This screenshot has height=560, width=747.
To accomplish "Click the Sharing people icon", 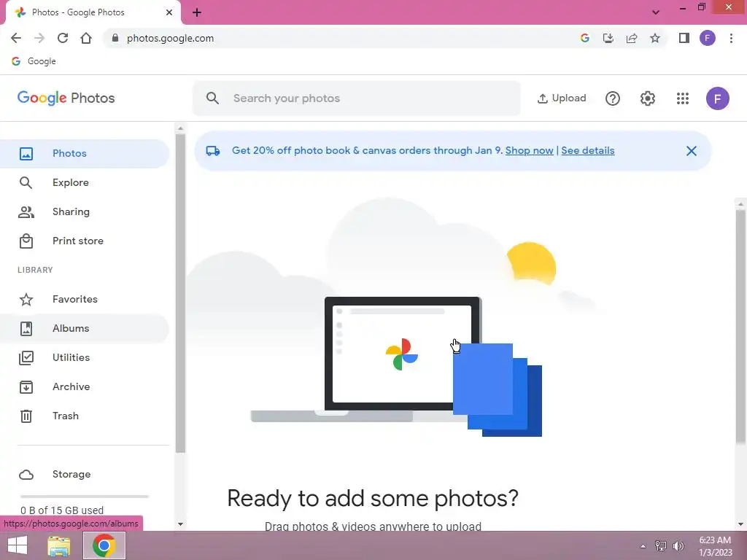I will tap(26, 212).
